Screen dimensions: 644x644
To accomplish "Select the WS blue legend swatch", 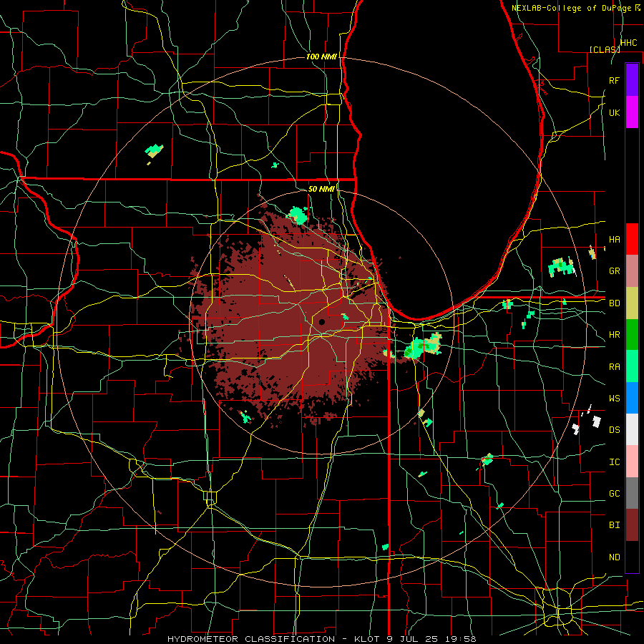I will pos(632,398).
